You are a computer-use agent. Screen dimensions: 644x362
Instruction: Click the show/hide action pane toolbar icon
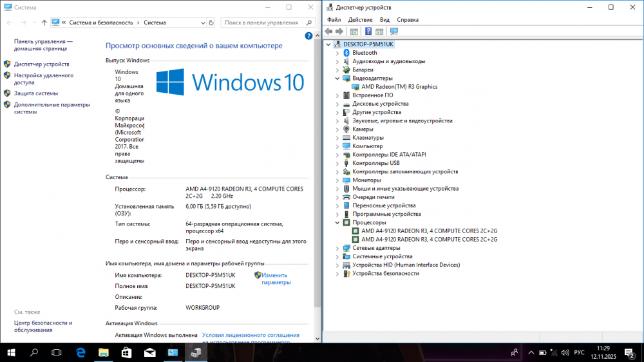click(379, 31)
